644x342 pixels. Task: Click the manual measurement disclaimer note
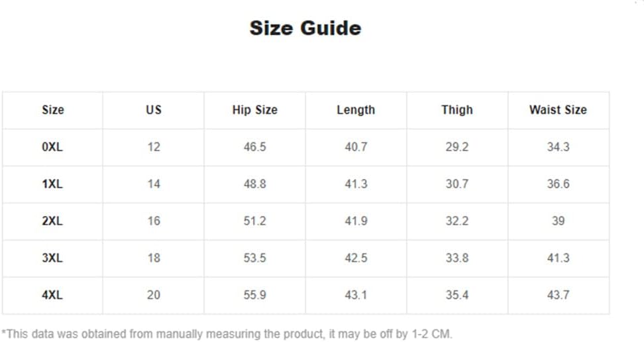pos(227,334)
